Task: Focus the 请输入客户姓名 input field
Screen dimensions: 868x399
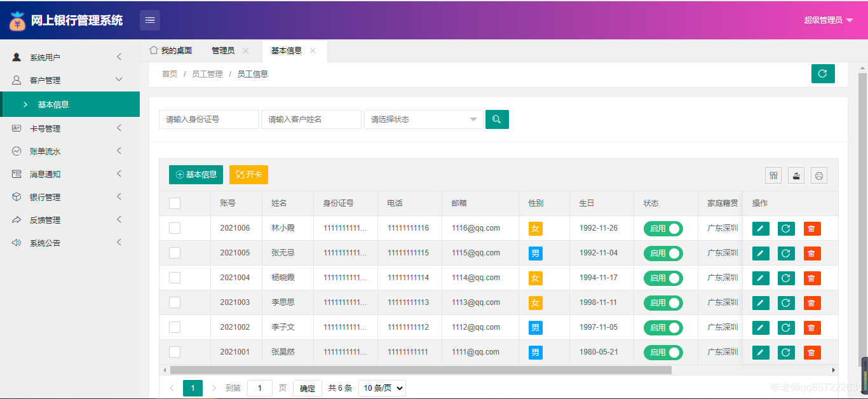Action: (311, 119)
